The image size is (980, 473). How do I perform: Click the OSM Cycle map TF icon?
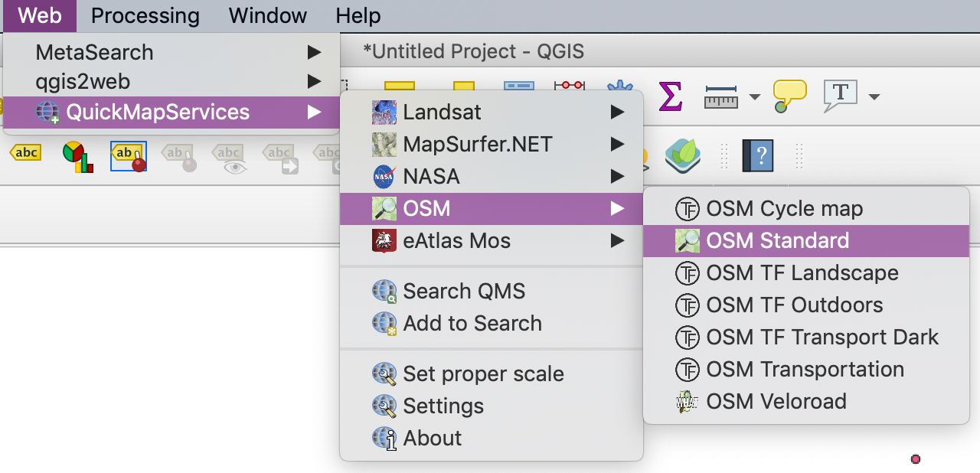pos(688,209)
